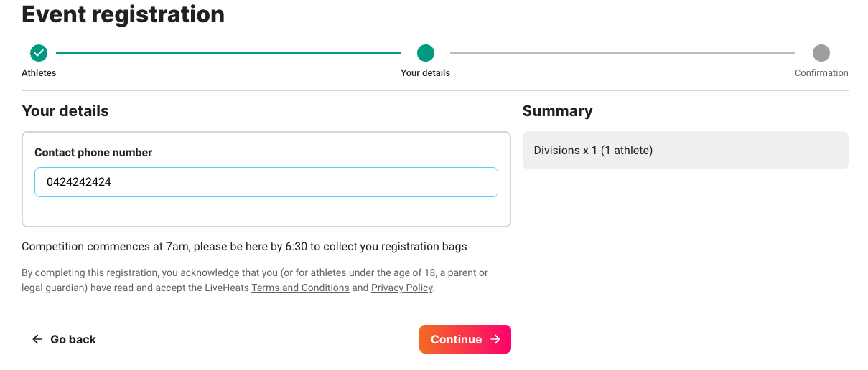Viewport: 868px width, 370px height.
Task: Click the Go back button
Action: pos(64,339)
